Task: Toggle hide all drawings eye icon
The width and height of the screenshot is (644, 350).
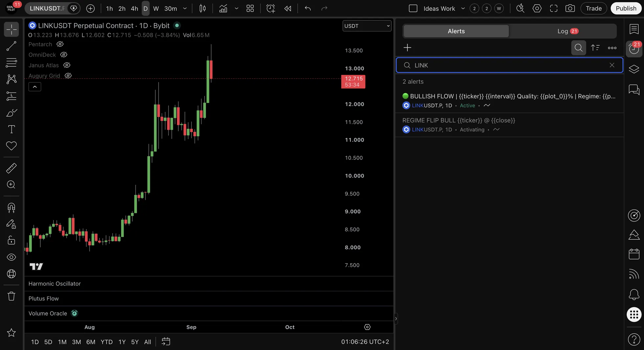Action: click(x=11, y=257)
